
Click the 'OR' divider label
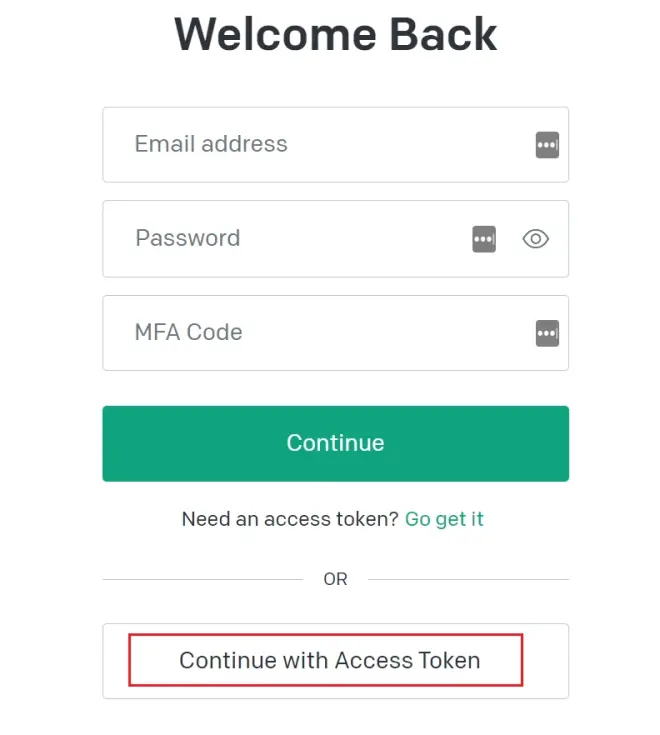335,579
